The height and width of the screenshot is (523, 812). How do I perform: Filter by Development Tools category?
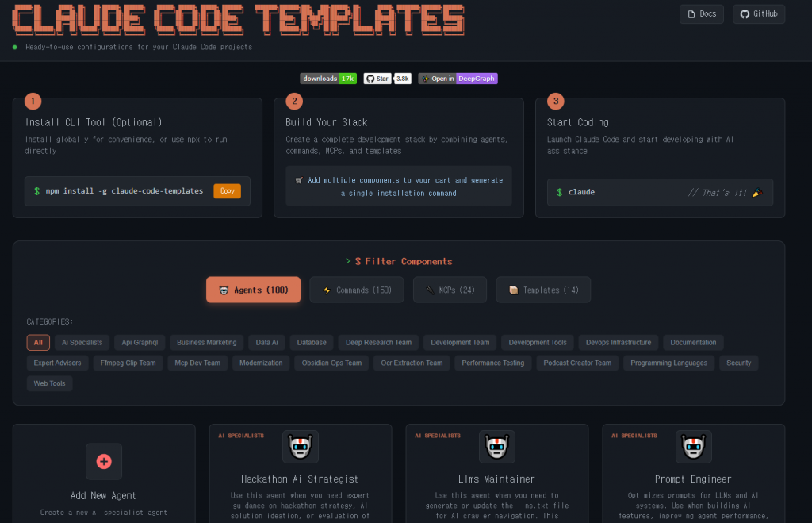(x=538, y=343)
